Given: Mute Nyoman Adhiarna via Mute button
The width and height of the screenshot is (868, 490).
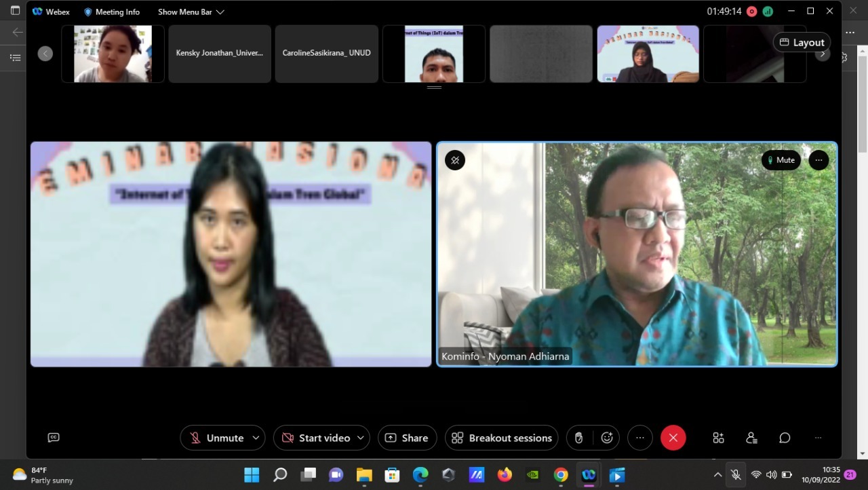Looking at the screenshot, I should point(781,160).
